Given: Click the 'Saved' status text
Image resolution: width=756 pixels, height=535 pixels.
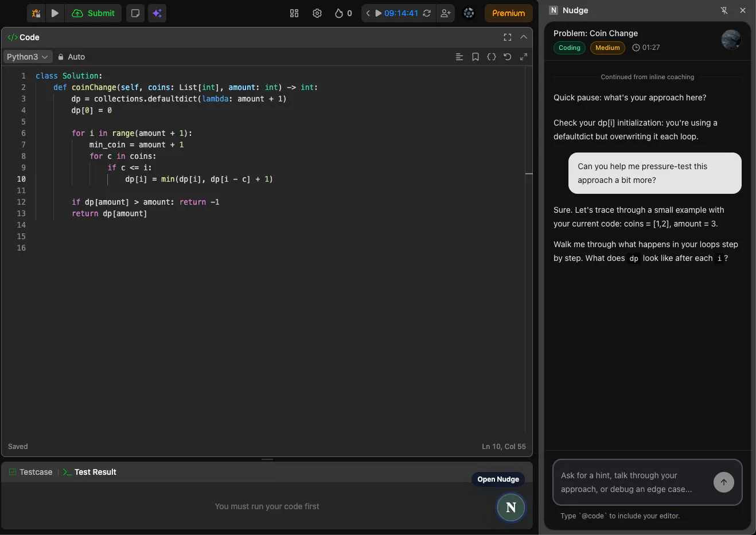Looking at the screenshot, I should click(x=18, y=446).
